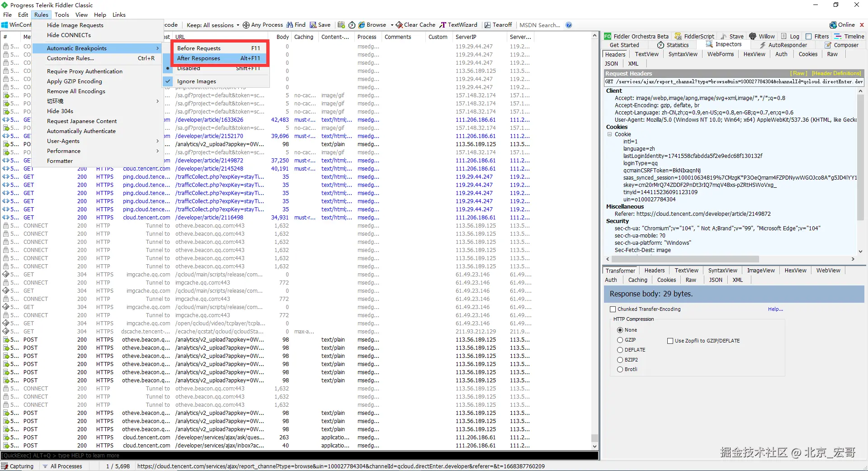Viewport: 868px width, 471px height.
Task: Click the session list vertical scrollbar thumb
Action: pyautogui.click(x=595, y=438)
